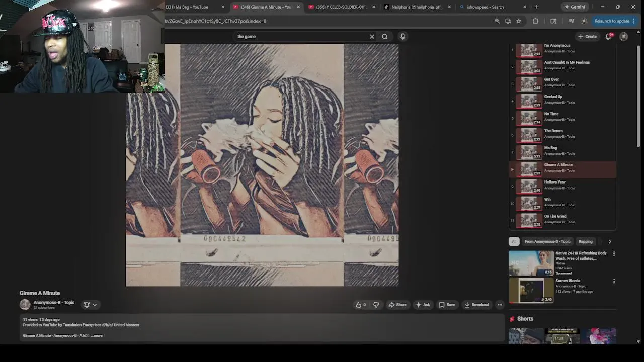Close the Nailphoria TikTok tab

[449, 7]
